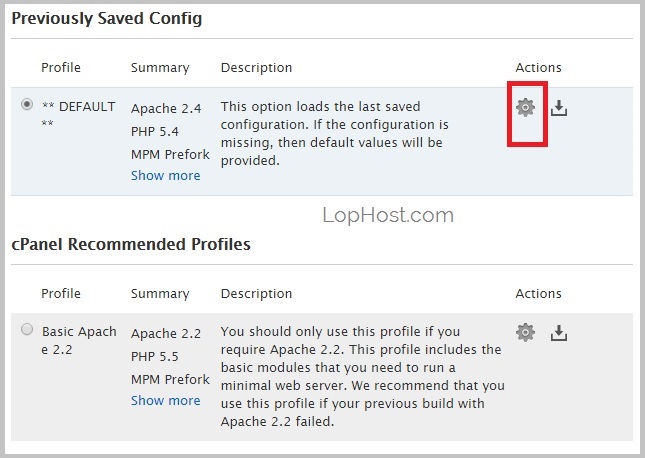Viewport: 645px width, 458px height.
Task: Expand Show more under Apache 2.2 summary
Action: [x=165, y=400]
